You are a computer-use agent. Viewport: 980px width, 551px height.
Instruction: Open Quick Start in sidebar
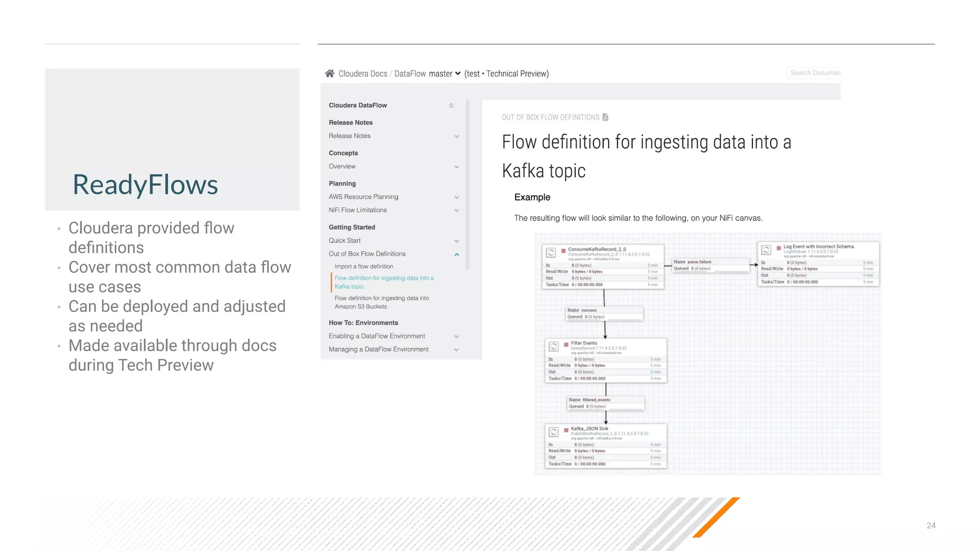(x=345, y=241)
